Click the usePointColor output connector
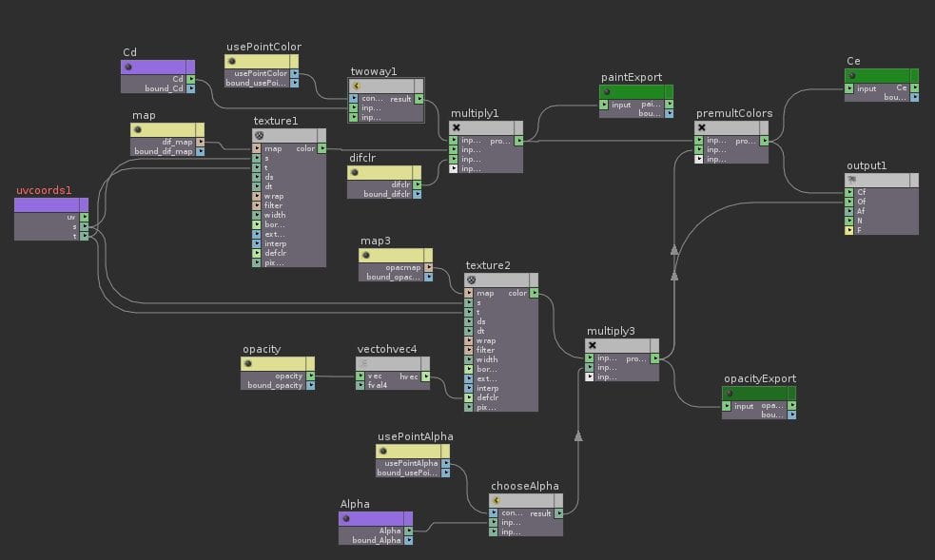Image resolution: width=935 pixels, height=560 pixels. pyautogui.click(x=294, y=73)
